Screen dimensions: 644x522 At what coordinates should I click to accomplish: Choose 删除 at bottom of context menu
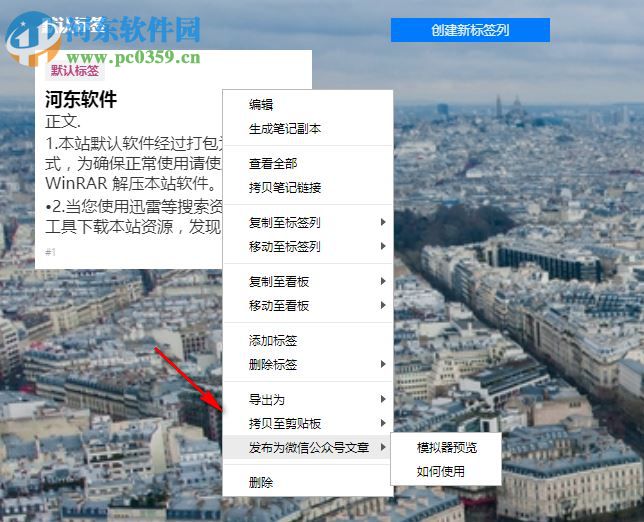click(x=308, y=482)
